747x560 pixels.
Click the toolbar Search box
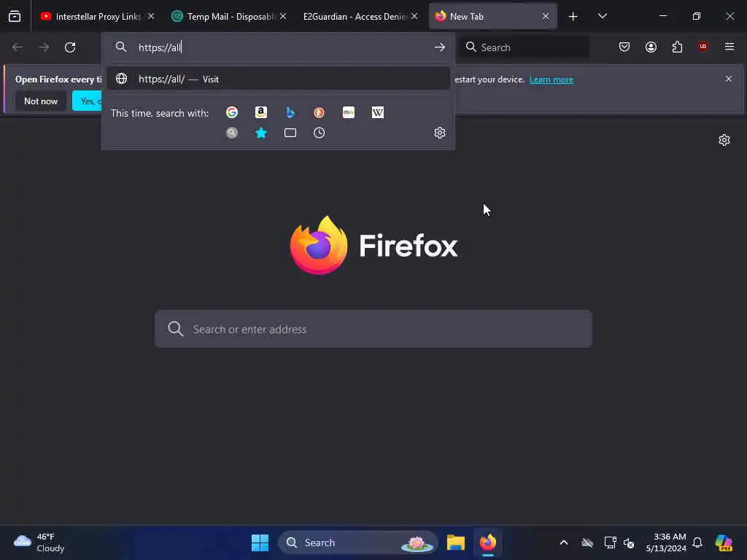point(524,47)
